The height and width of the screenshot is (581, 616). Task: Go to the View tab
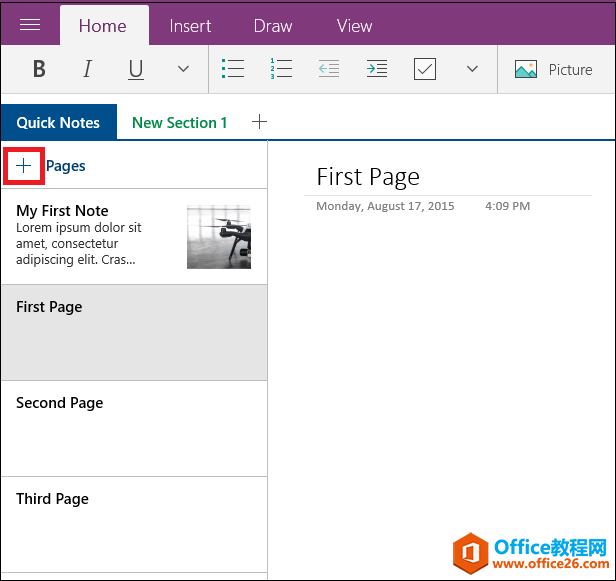(x=354, y=26)
